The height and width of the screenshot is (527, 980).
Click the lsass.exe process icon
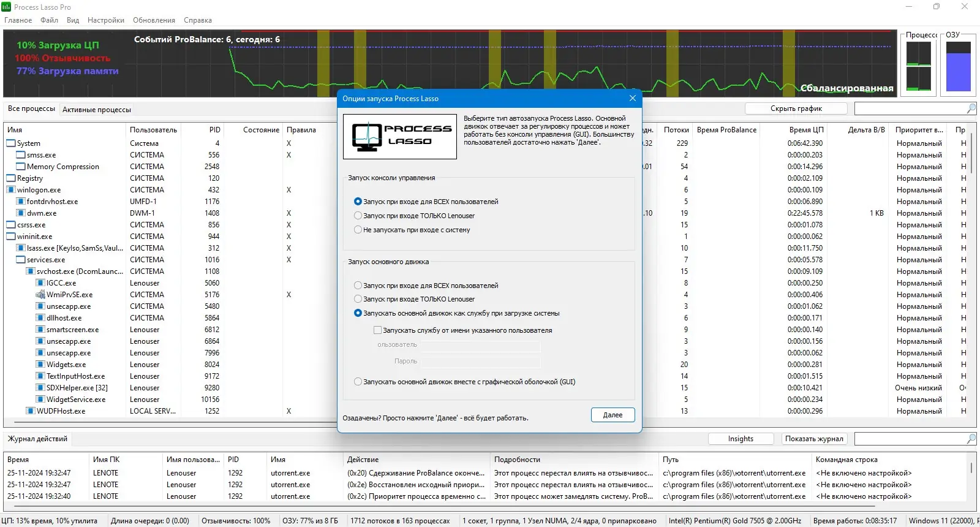21,248
